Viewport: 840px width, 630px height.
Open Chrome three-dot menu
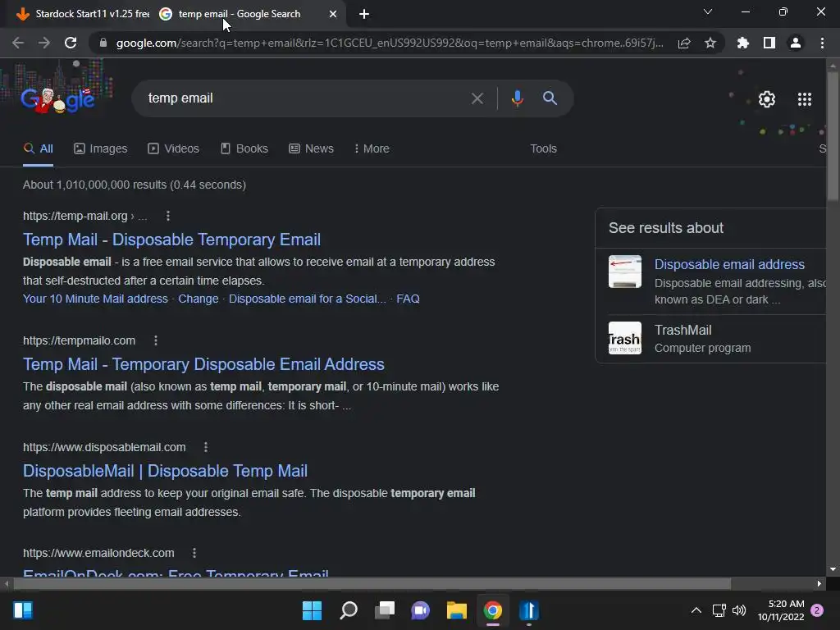pyautogui.click(x=822, y=43)
